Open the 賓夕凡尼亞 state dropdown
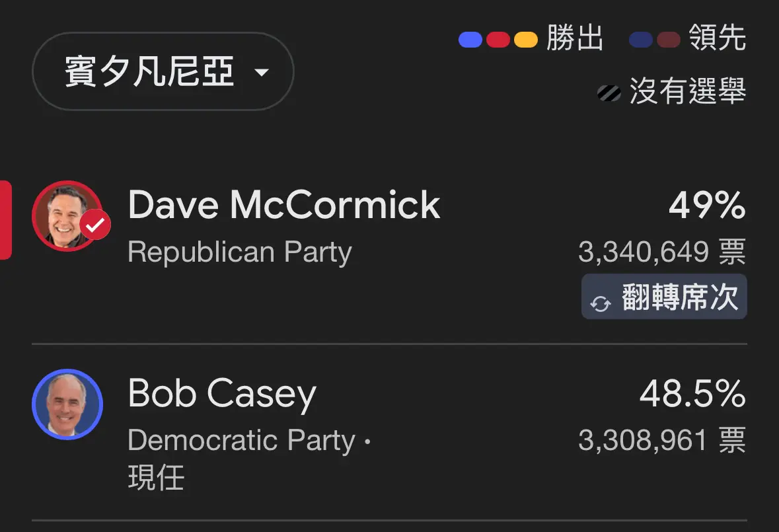Screen dimensions: 779x532 (x=163, y=71)
